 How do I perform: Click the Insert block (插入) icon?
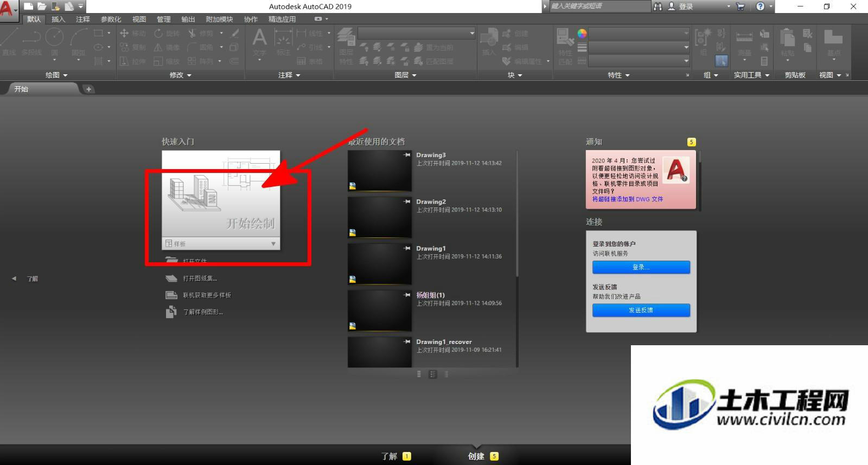pos(489,42)
